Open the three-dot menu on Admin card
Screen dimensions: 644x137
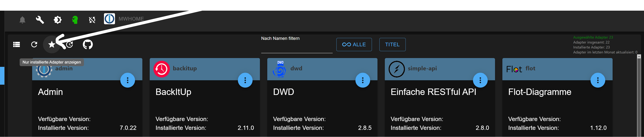coord(127,80)
